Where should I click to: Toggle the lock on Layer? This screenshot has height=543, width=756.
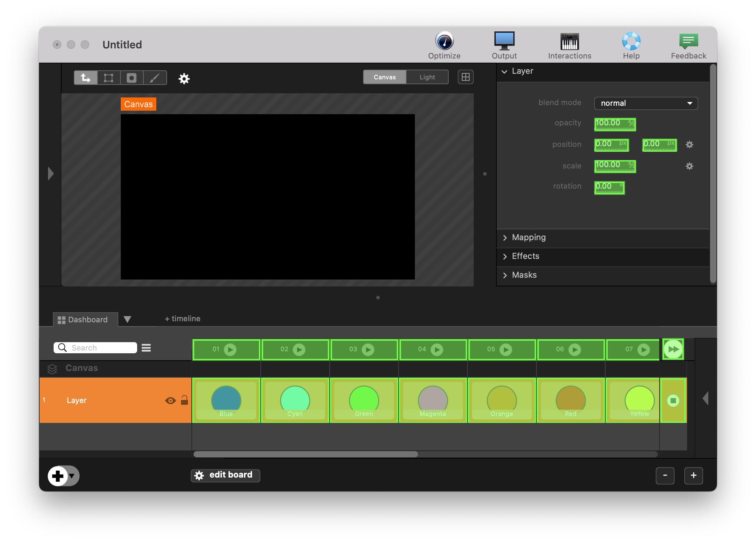184,400
